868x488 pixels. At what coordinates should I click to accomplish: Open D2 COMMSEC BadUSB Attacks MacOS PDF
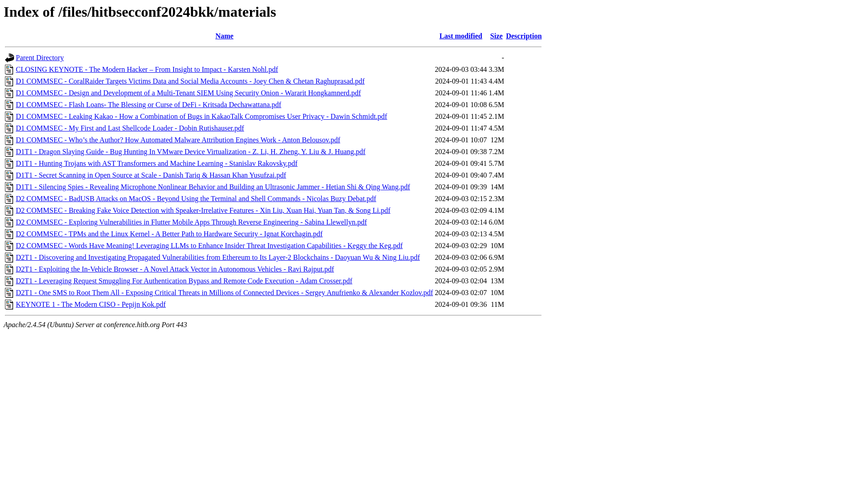(196, 198)
